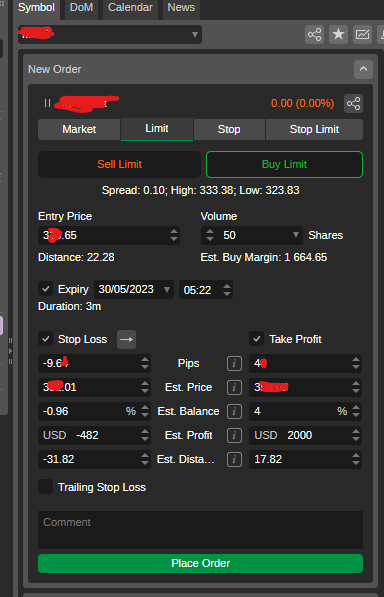Click the 'Duration: 3m' text
The height and width of the screenshot is (597, 384).
click(x=70, y=306)
